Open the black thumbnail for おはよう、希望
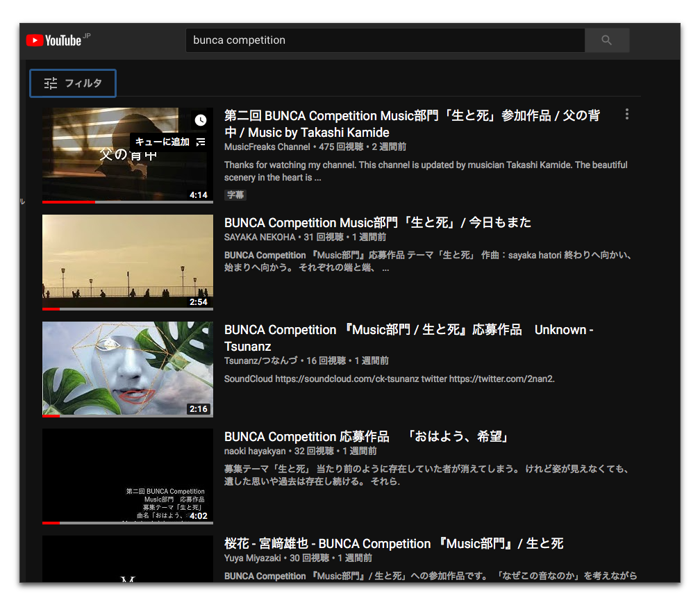Screen dimensions: 700x605 (x=128, y=476)
